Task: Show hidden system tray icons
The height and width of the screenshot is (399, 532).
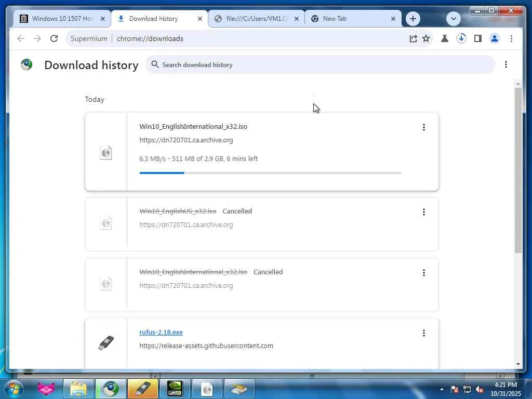Action: pyautogui.click(x=442, y=389)
